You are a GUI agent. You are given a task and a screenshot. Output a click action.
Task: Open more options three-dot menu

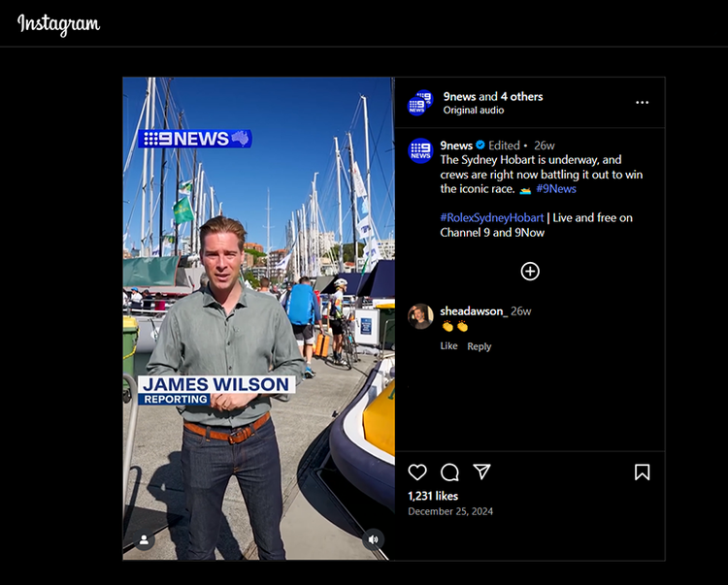point(642,102)
